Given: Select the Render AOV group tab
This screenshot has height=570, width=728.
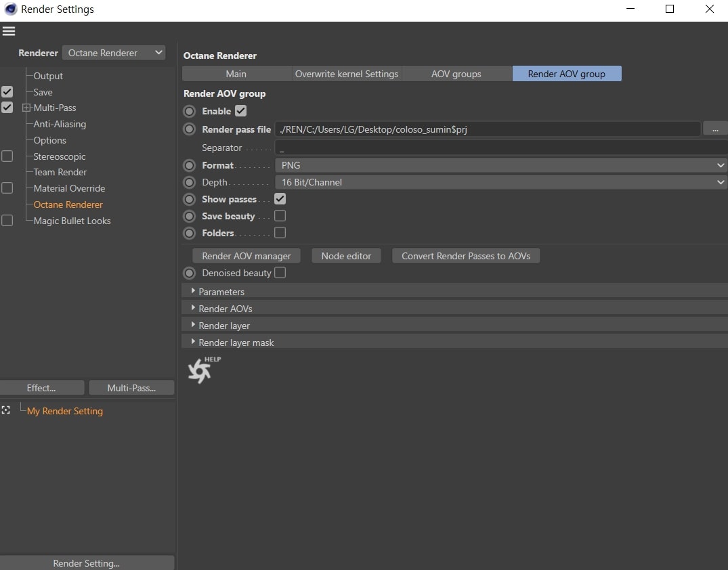Looking at the screenshot, I should pos(567,74).
